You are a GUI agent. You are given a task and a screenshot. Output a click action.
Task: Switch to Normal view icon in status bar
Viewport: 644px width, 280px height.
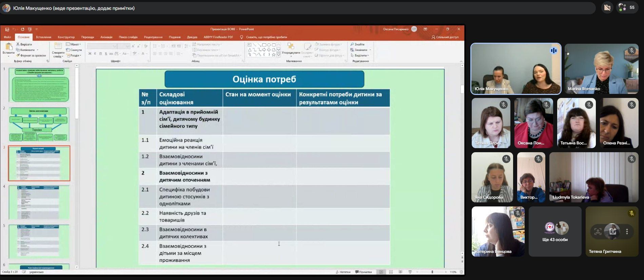(x=381, y=272)
